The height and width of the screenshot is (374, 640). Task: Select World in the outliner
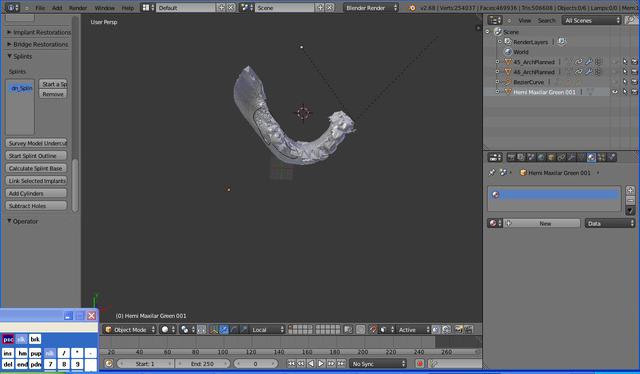[x=521, y=52]
